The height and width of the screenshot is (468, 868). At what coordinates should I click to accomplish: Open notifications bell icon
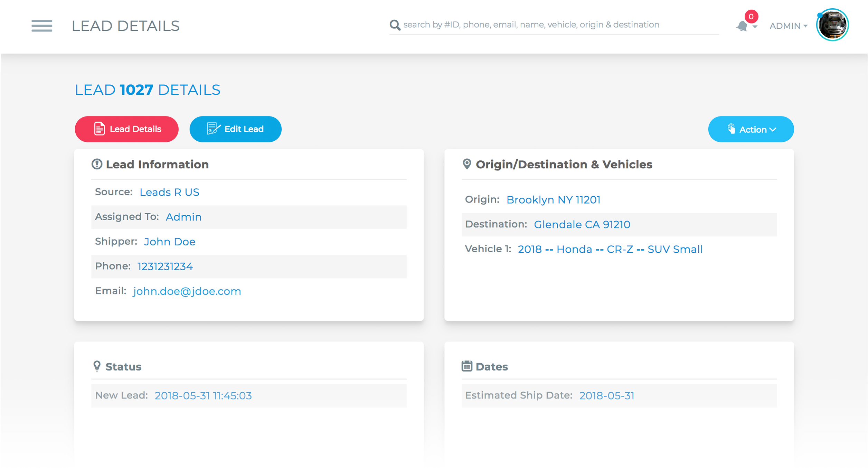742,26
